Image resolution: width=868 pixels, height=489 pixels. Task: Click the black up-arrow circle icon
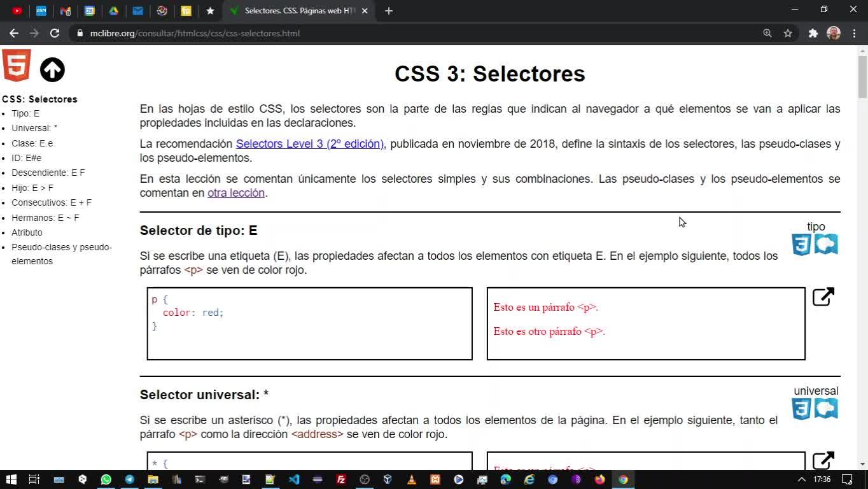tap(52, 70)
